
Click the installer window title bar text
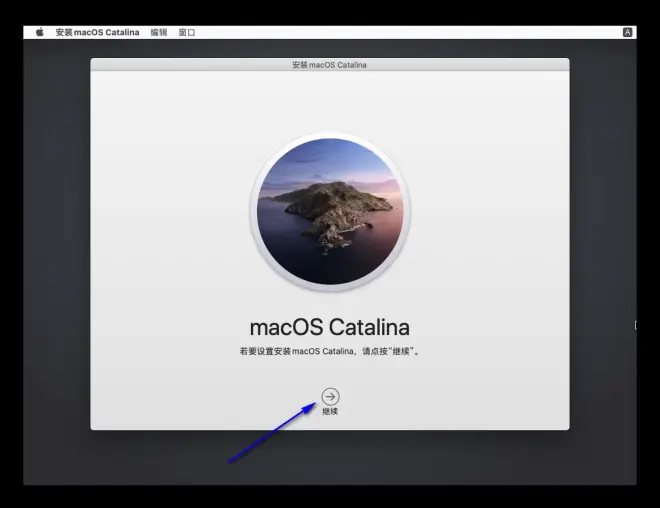(330, 65)
